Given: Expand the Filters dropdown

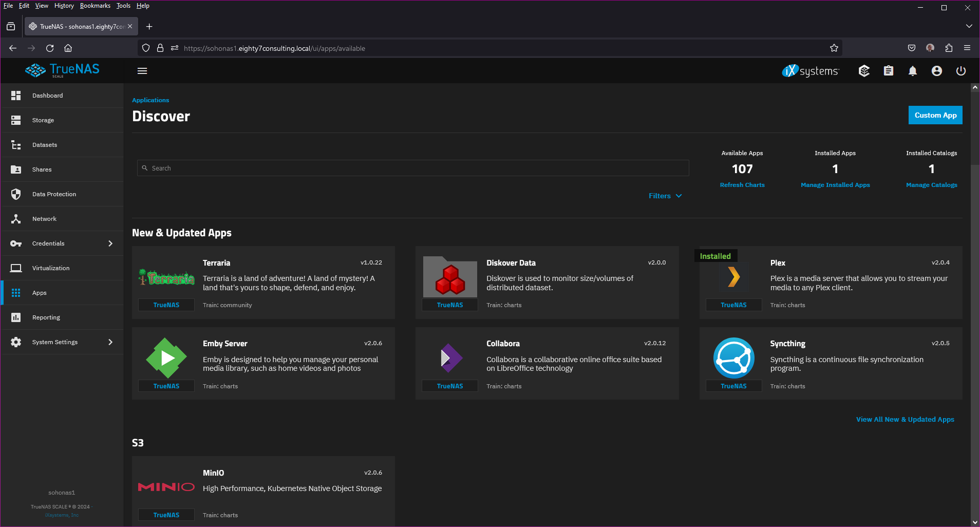Looking at the screenshot, I should tap(665, 196).
